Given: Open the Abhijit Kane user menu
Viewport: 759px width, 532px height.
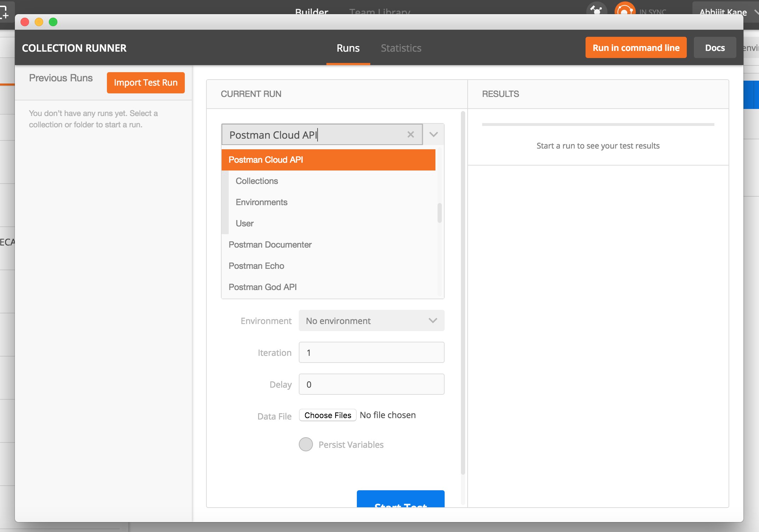Looking at the screenshot, I should 723,11.
